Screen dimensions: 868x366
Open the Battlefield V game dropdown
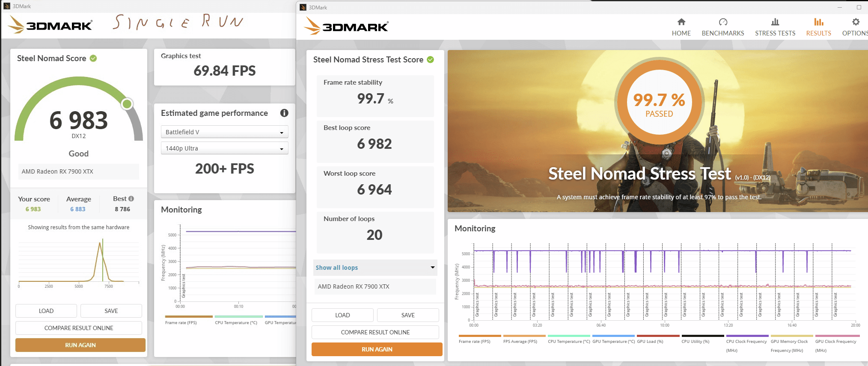point(224,132)
